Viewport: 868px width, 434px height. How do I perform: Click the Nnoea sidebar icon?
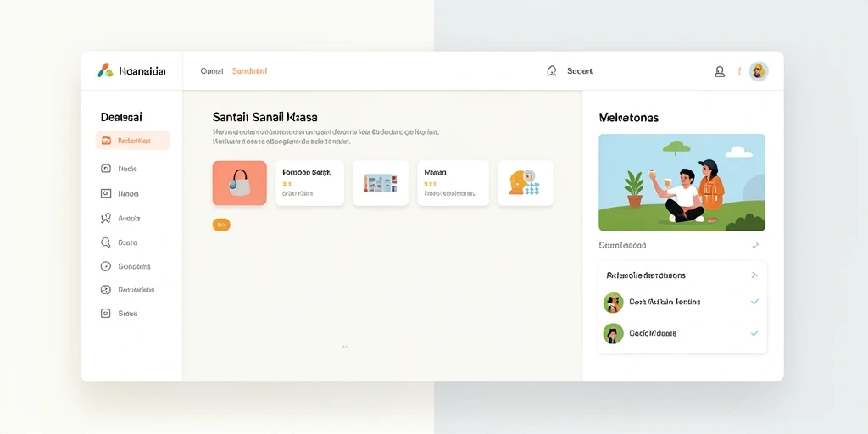pos(106,193)
